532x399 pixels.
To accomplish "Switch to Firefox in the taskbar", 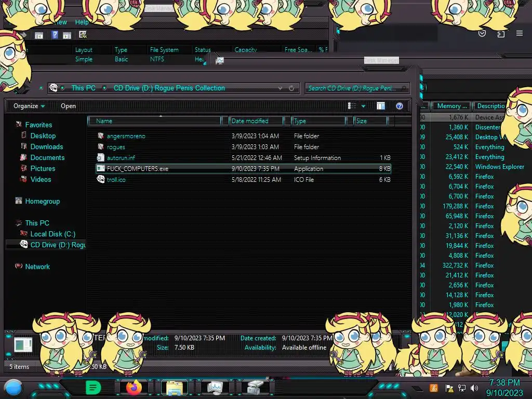I will (134, 388).
